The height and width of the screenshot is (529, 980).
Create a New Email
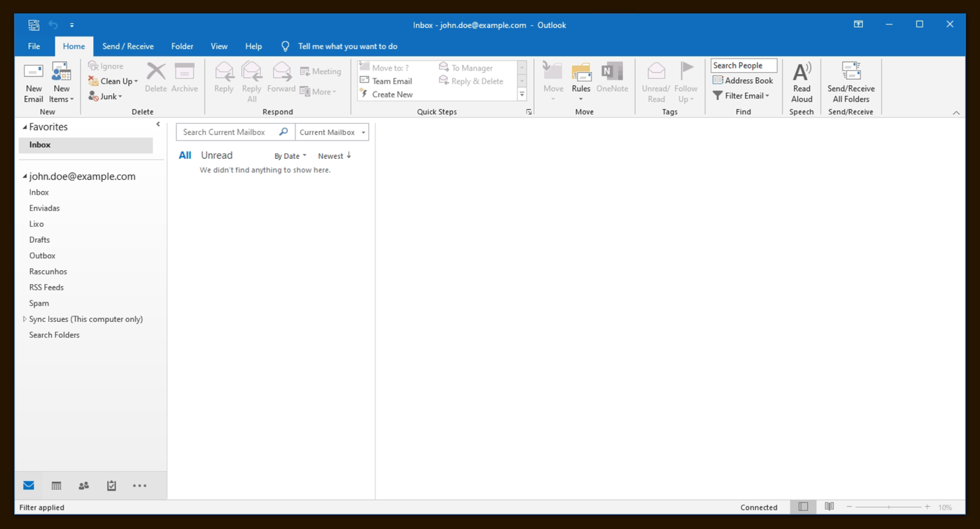point(34,83)
